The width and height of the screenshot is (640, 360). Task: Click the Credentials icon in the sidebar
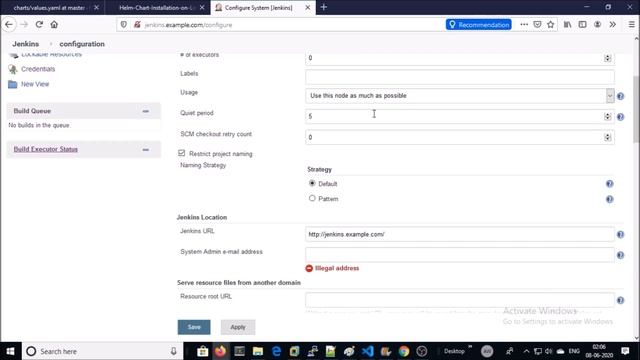pos(13,69)
